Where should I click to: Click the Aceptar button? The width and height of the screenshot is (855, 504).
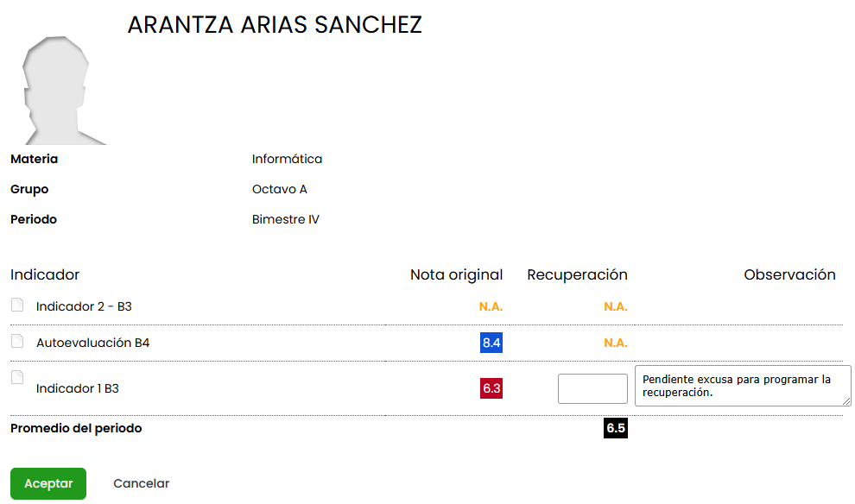click(48, 483)
